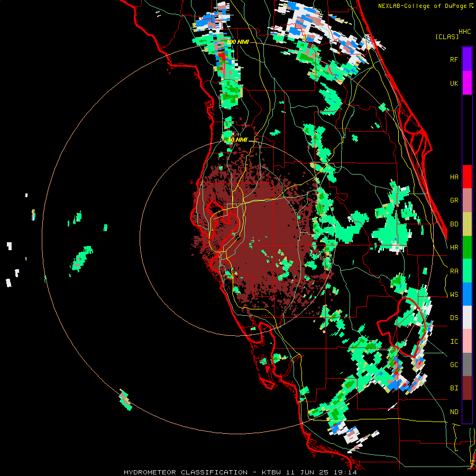Click the DS white legend swatch
The image size is (476, 476).
point(467,317)
